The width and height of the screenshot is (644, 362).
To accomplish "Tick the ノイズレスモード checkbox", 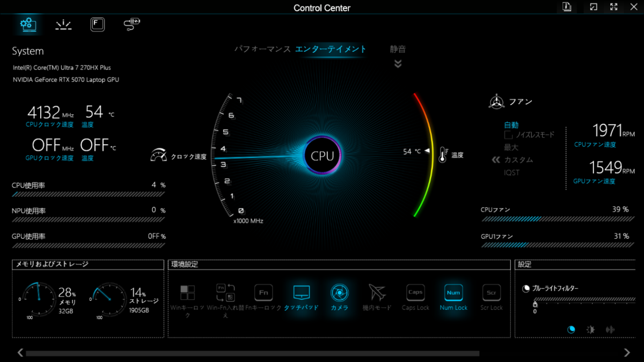I will click(508, 135).
